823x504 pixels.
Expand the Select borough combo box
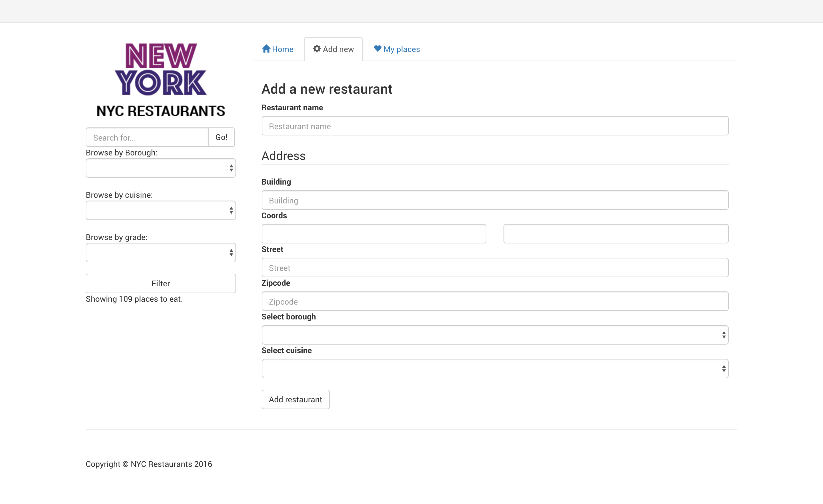tap(495, 335)
